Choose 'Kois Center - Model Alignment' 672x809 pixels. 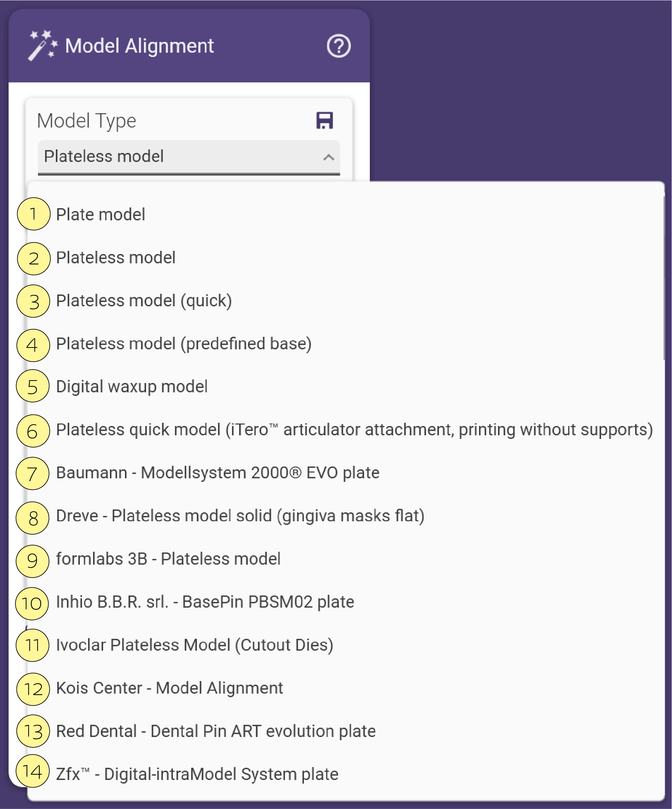click(x=345, y=688)
